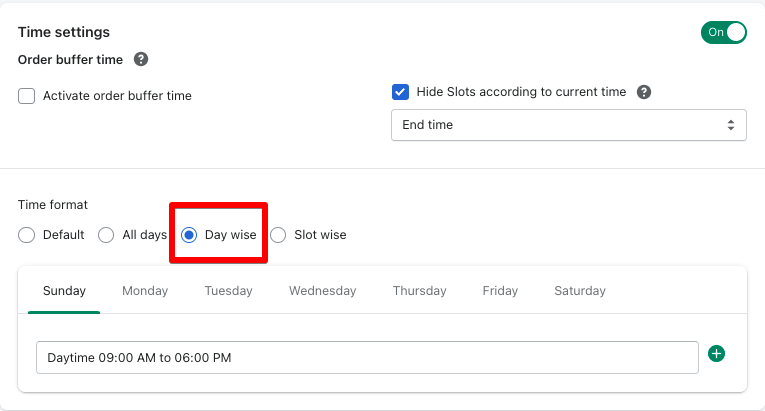The height and width of the screenshot is (411, 765).
Task: Open the Monday tab
Action: 145,291
